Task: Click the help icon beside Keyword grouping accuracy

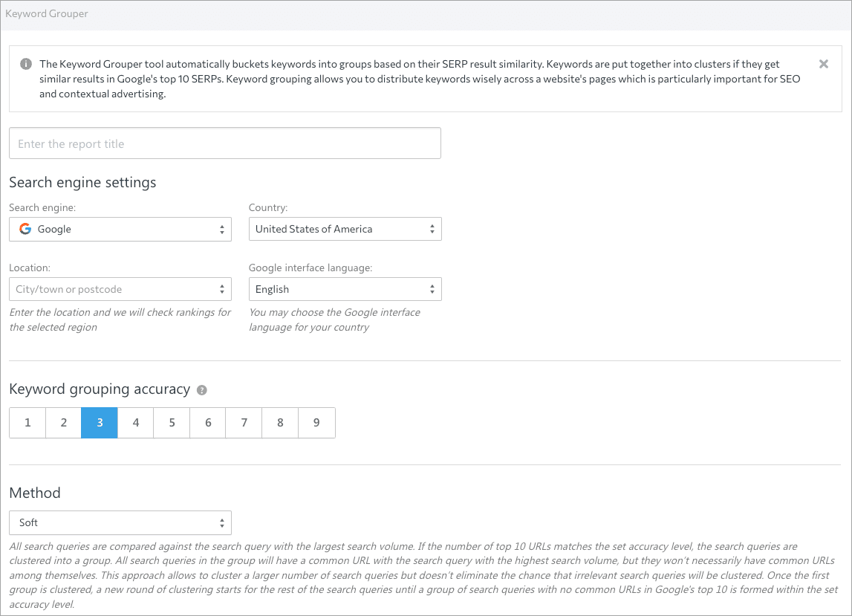Action: [x=202, y=390]
